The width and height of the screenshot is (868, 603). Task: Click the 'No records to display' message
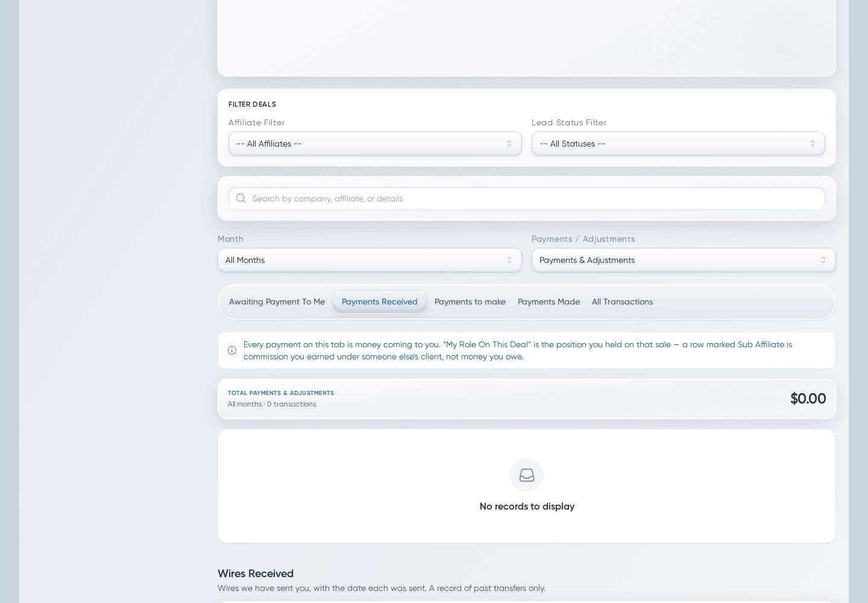point(527,507)
